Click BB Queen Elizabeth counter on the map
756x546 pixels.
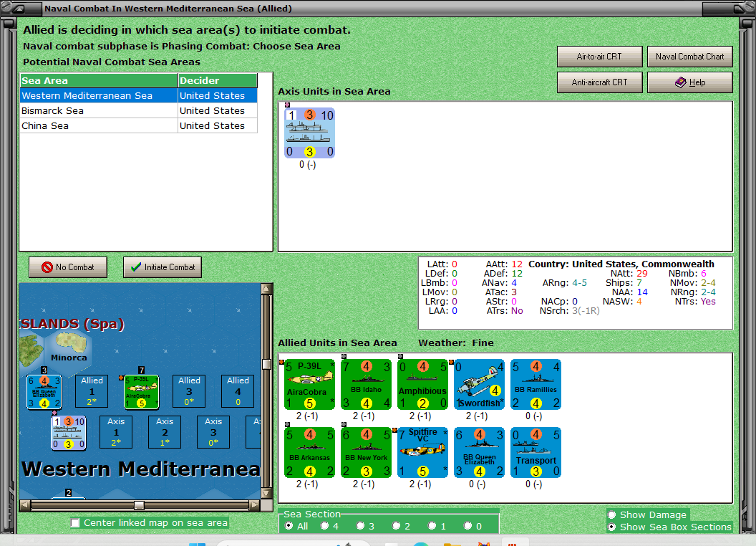pos(44,391)
